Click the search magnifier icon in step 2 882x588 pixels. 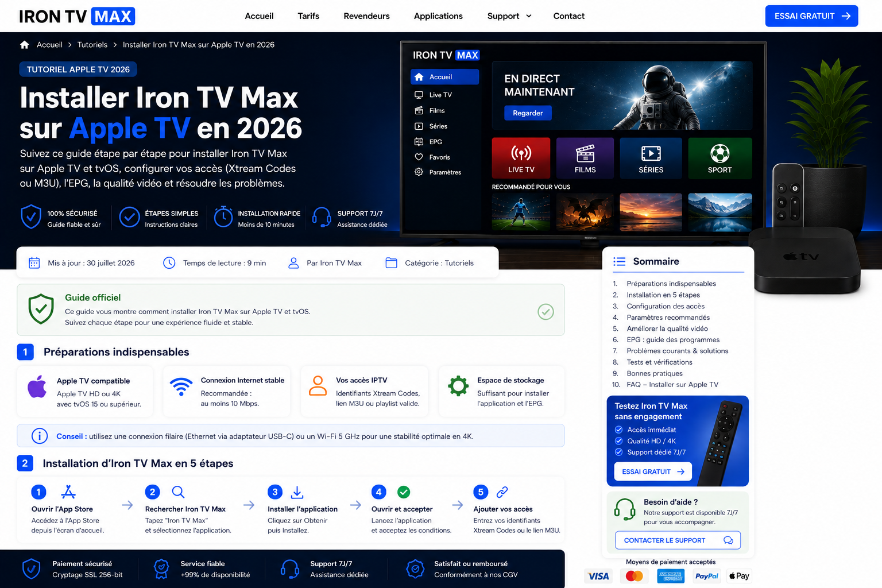(178, 492)
